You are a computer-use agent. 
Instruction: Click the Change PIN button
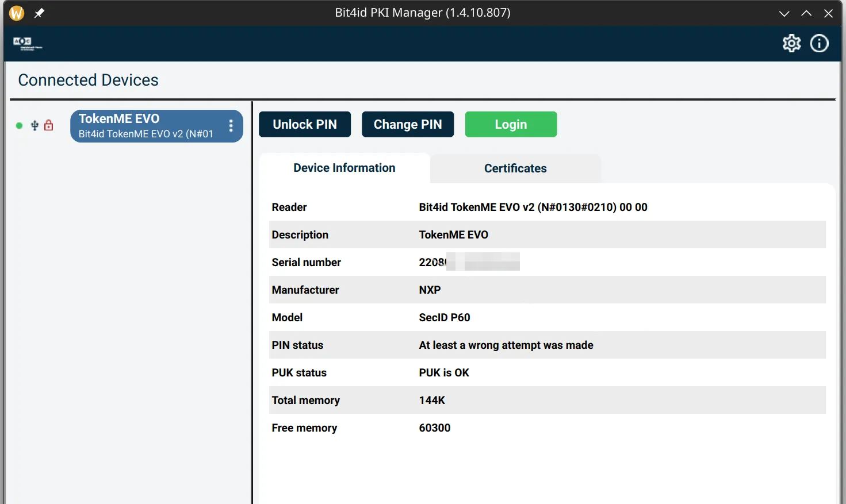408,124
